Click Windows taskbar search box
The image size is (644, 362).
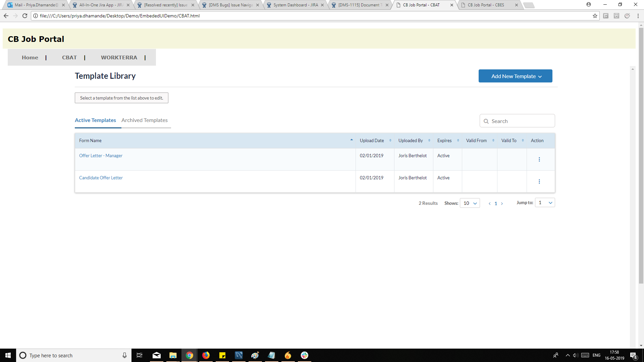[74, 355]
